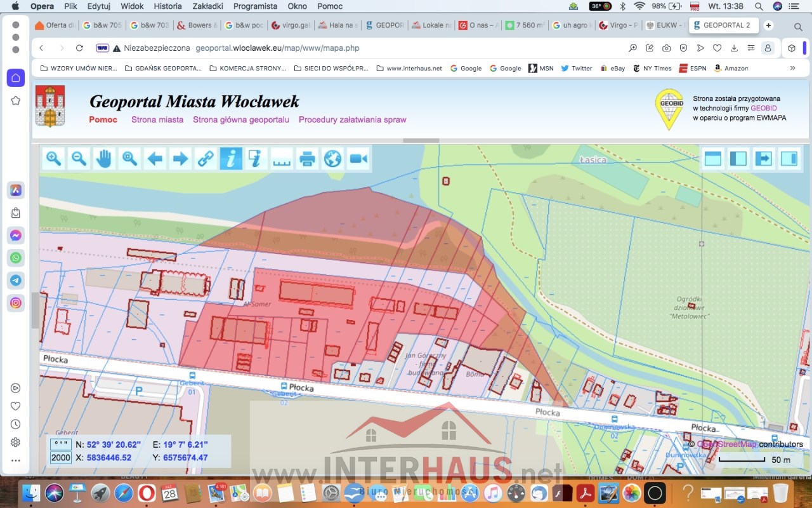Go back to previous map view arrow
Viewport: 812px width, 508px height.
pyautogui.click(x=155, y=158)
